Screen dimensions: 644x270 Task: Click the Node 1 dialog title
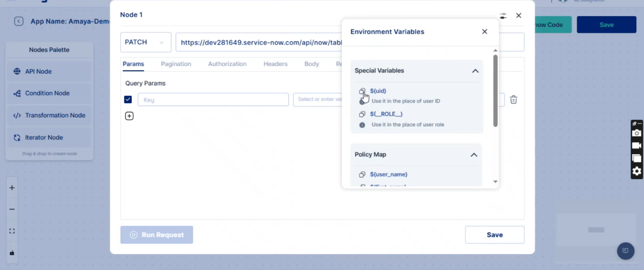click(x=131, y=15)
